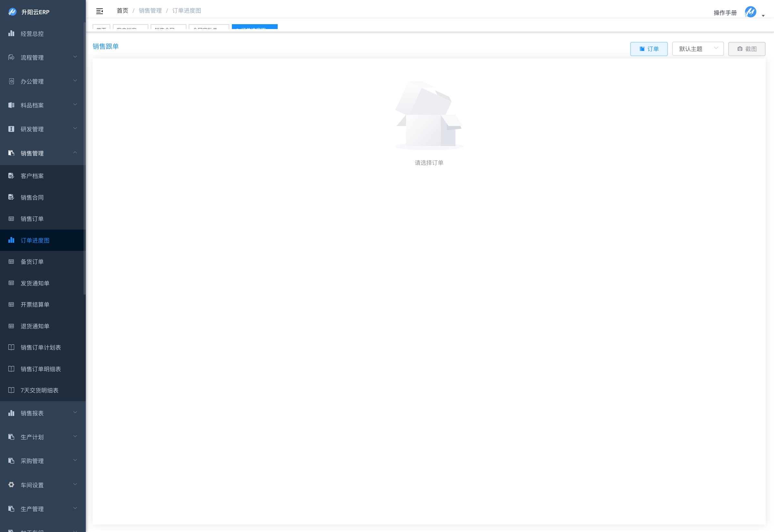Click the 客户档案 document icon
Viewport: 774px width, 532px height.
11,176
